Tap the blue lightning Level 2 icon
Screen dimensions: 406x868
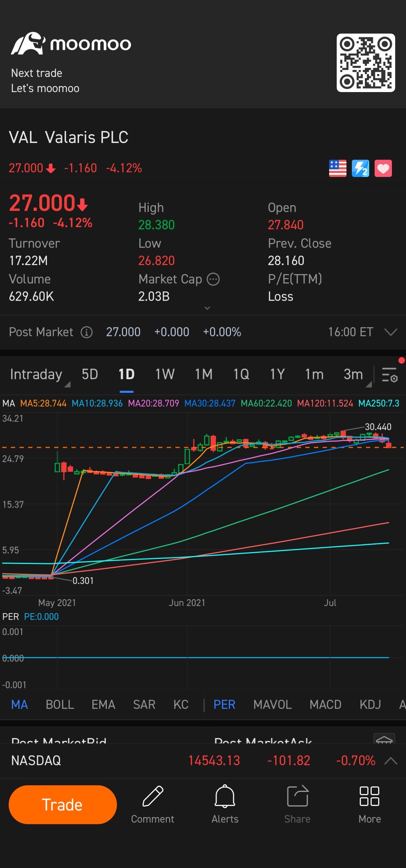[361, 168]
